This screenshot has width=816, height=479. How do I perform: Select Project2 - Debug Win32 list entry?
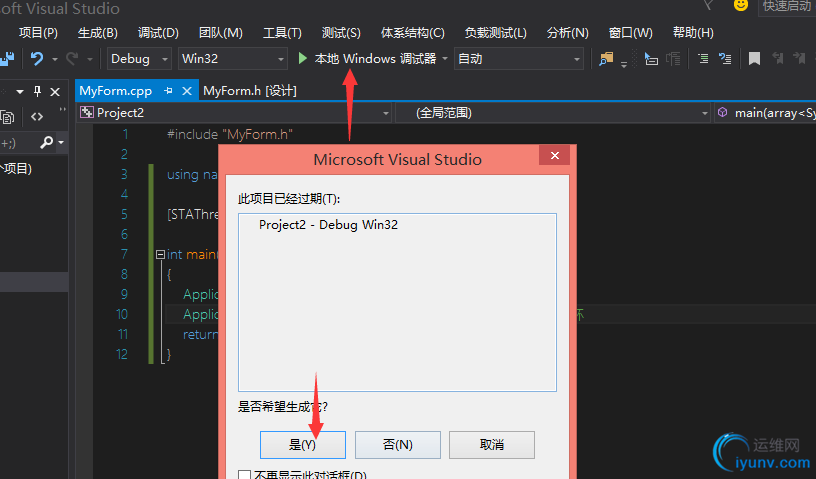pyautogui.click(x=328, y=225)
